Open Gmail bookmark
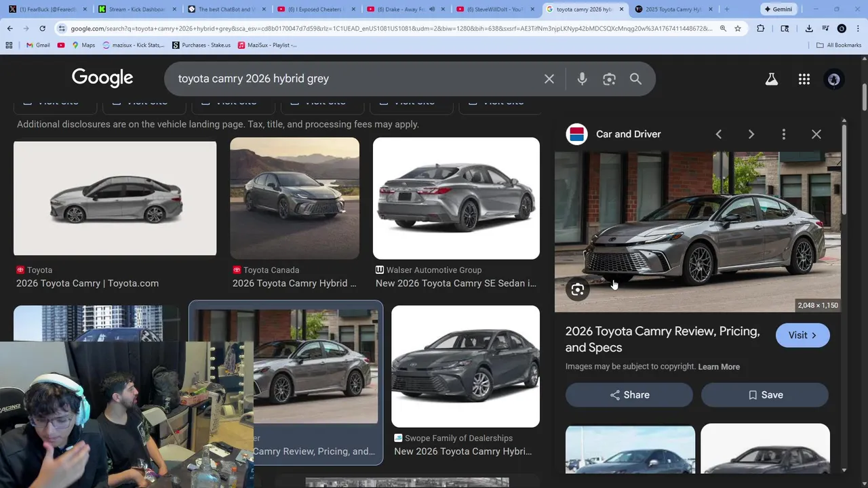 click(x=38, y=45)
